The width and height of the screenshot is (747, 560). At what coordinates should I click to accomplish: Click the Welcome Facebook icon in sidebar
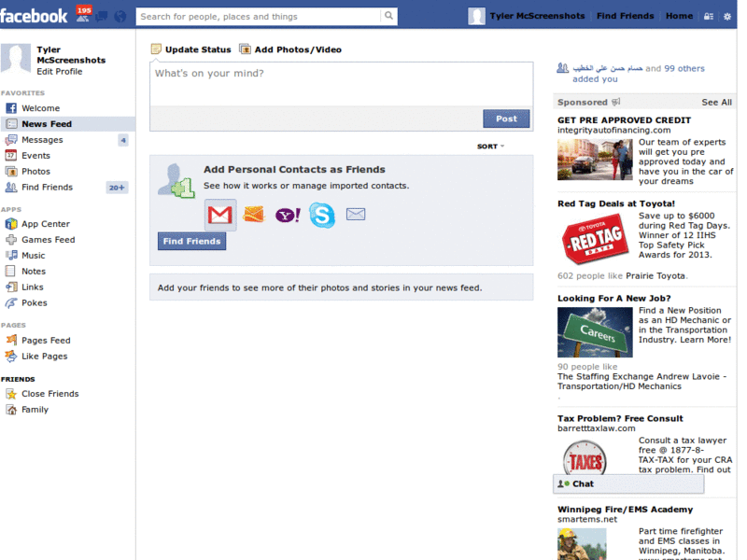click(x=11, y=108)
